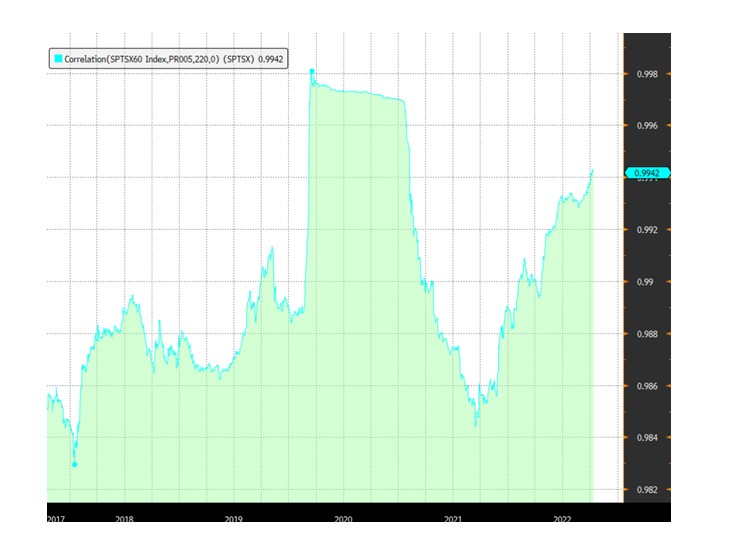
Task: Click the 0.982 y-axis value
Action: click(x=646, y=490)
